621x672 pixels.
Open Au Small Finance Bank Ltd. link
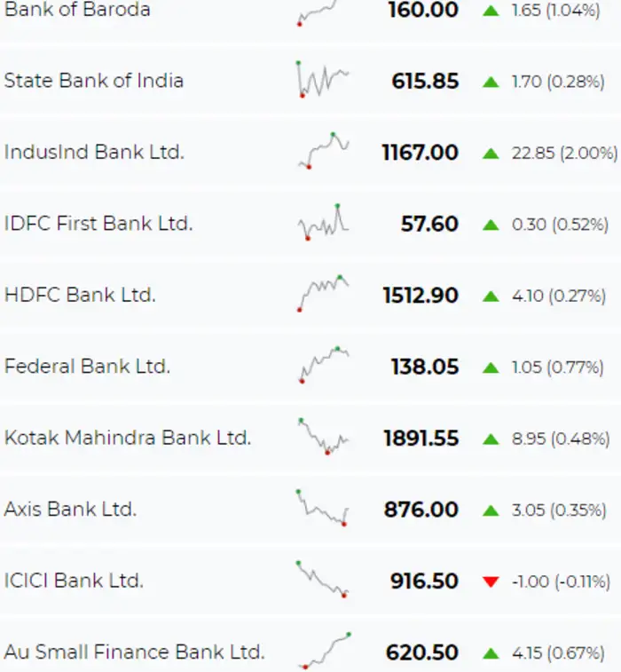134,652
